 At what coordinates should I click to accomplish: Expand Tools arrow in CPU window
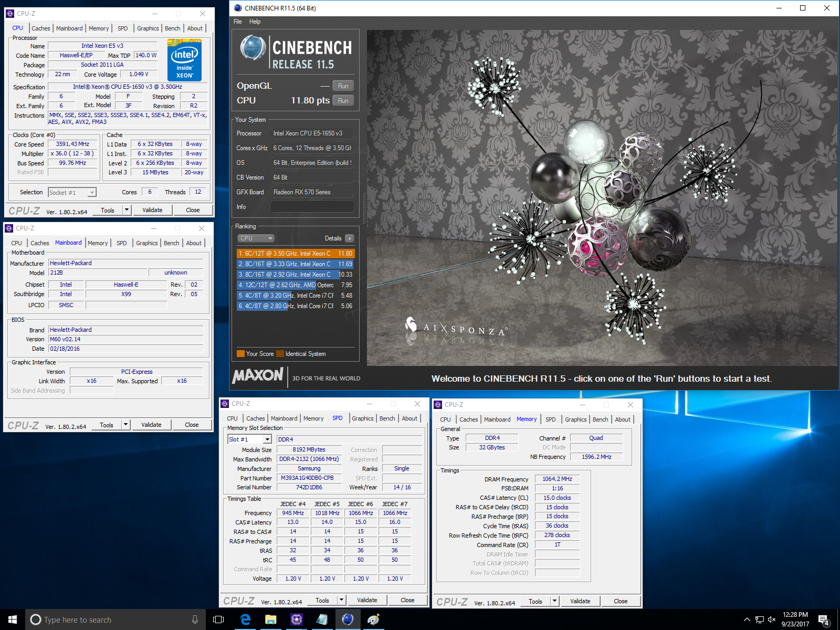(127, 210)
